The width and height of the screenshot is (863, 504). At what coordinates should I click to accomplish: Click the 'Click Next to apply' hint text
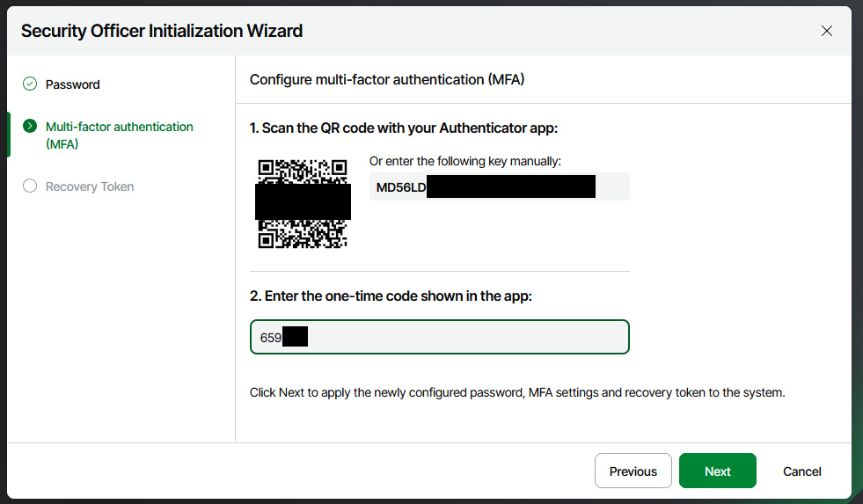pyautogui.click(x=517, y=392)
